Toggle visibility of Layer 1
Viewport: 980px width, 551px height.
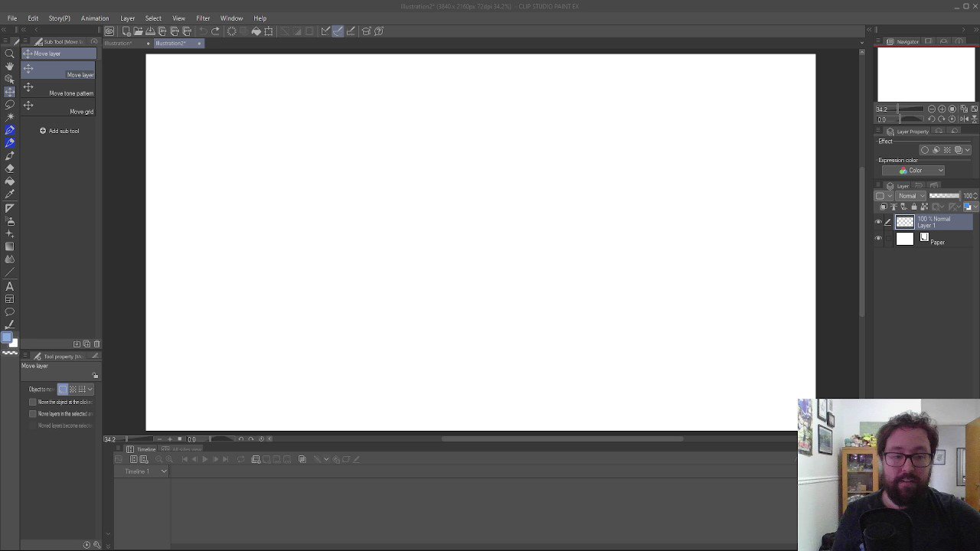tap(877, 221)
